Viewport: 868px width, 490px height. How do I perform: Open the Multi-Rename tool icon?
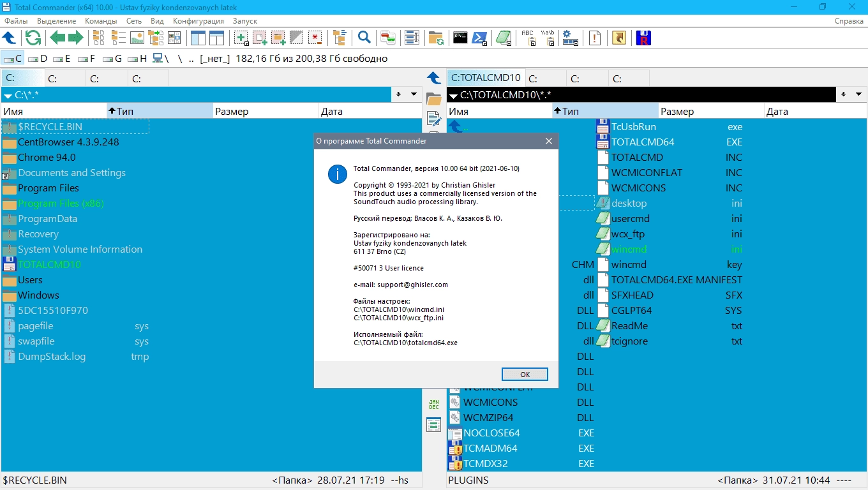coord(412,38)
